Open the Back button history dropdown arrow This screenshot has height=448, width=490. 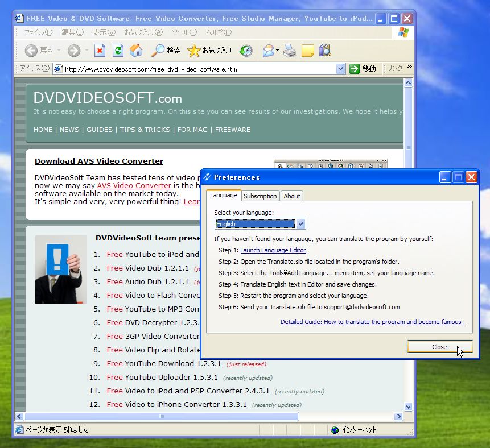pyautogui.click(x=59, y=51)
